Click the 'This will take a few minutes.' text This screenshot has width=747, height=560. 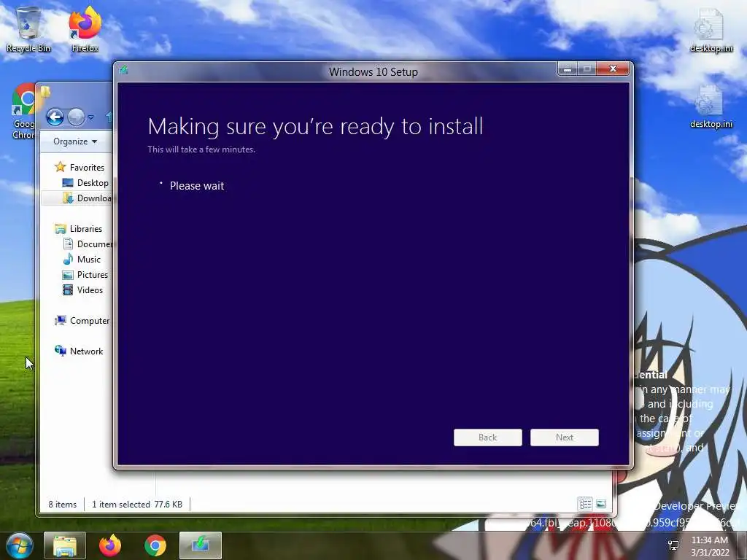[x=201, y=149]
